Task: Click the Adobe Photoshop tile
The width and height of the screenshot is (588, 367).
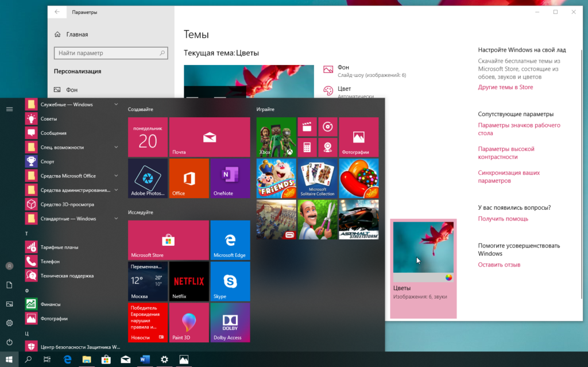Action: [x=148, y=179]
